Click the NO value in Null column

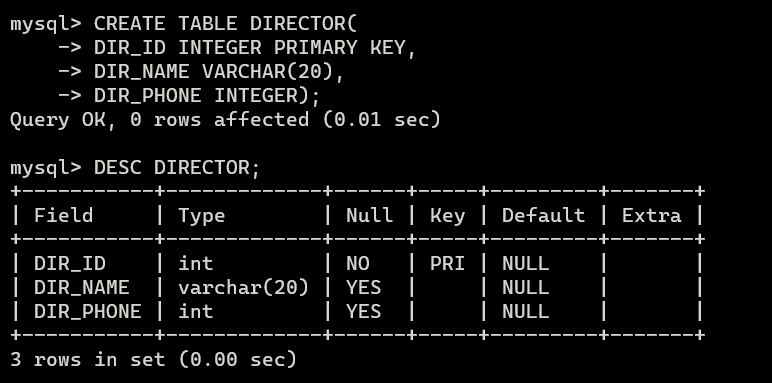(x=358, y=264)
